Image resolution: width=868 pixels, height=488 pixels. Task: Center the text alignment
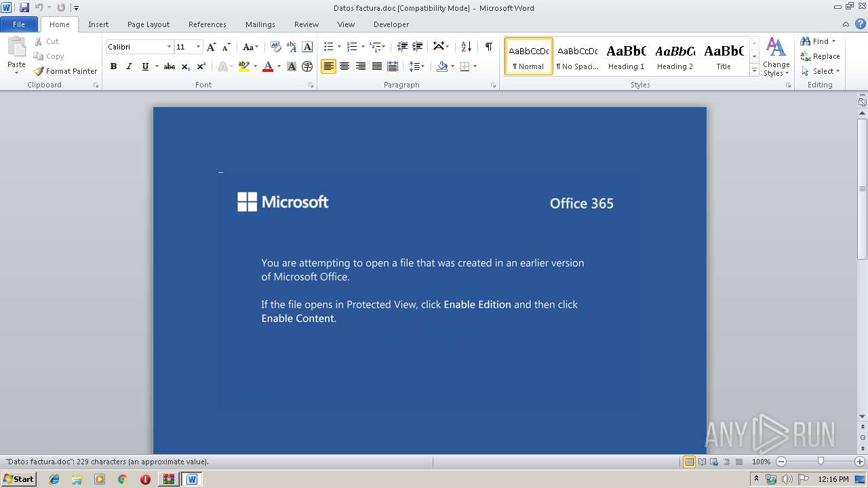click(x=344, y=66)
